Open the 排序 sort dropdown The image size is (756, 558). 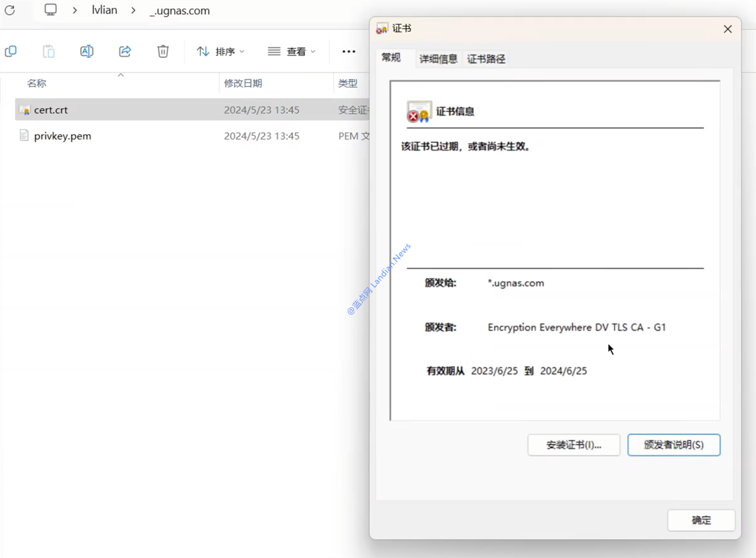point(220,51)
